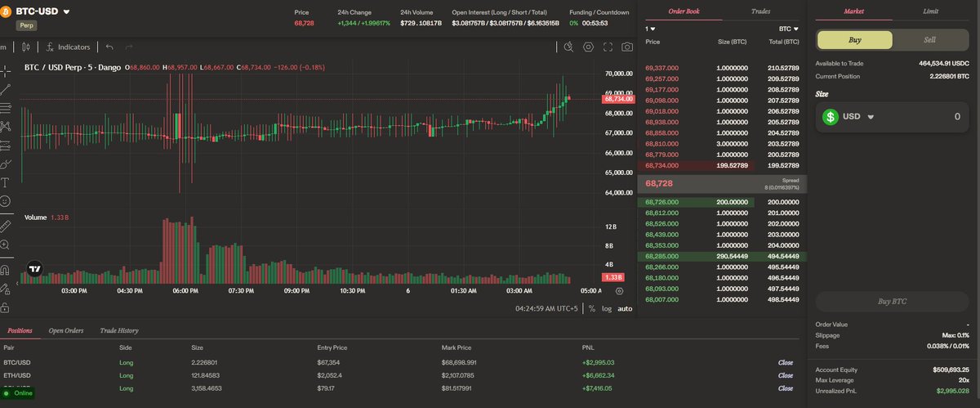
Task: Toggle log scale on chart
Action: (607, 309)
